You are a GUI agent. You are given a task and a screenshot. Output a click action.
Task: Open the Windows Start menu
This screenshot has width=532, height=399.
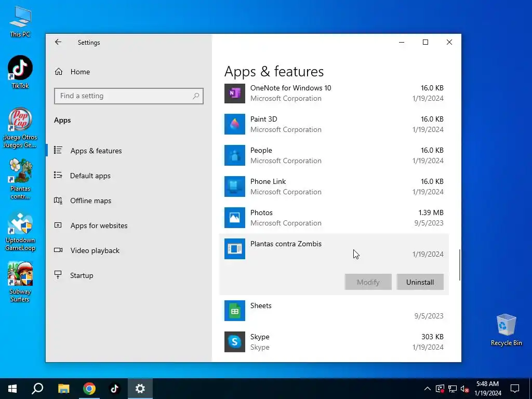pyautogui.click(x=12, y=389)
